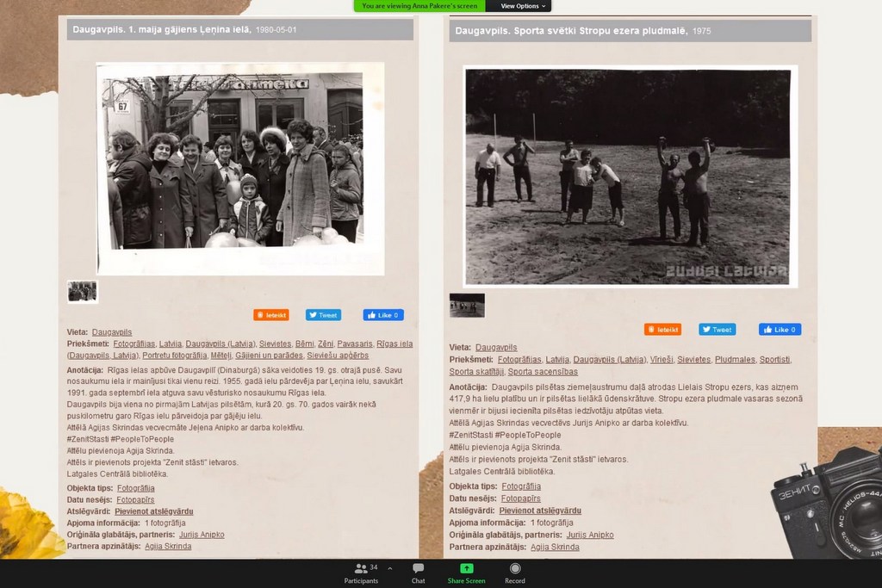
Task: Click the Sieviešu apģērbs keyword link
Action: [338, 356]
